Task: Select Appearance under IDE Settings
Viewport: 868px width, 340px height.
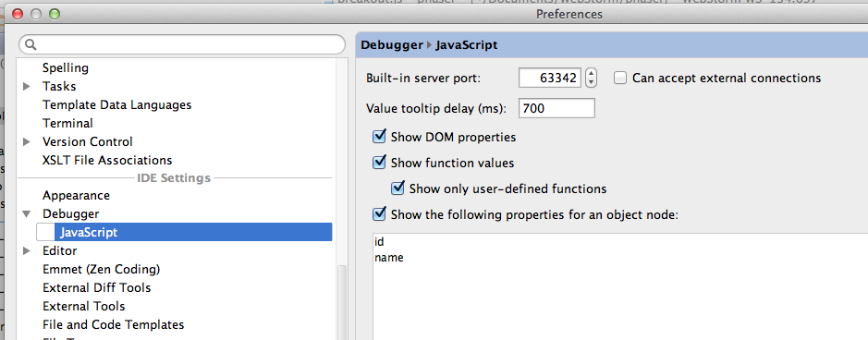Action: [x=76, y=196]
